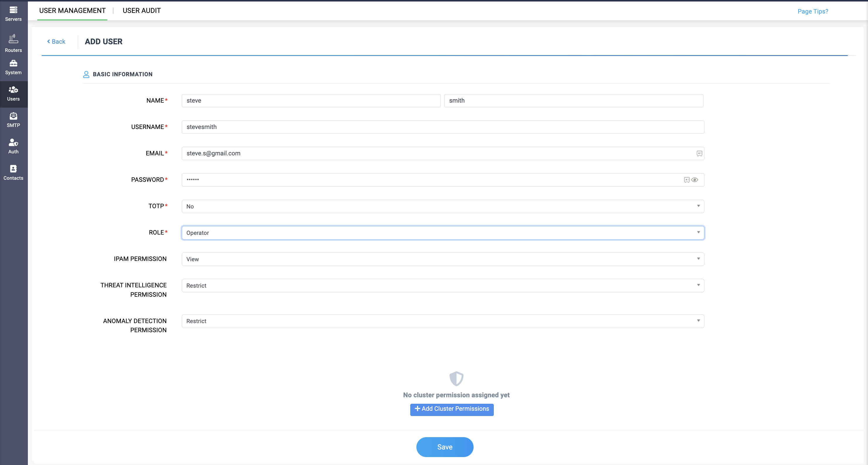
Task: Open the SMTP sidebar section
Action: click(13, 120)
